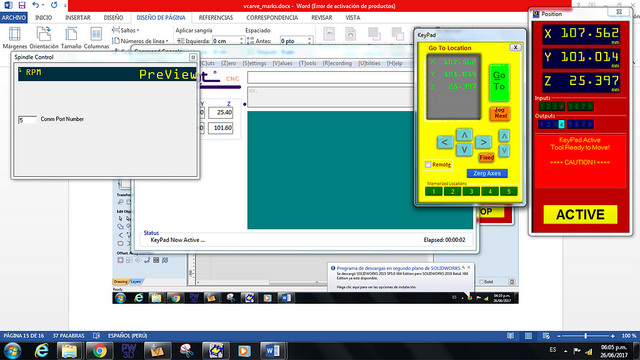Select memorized location 1
Image resolution: width=640 pixels, height=360 pixels.
433,191
